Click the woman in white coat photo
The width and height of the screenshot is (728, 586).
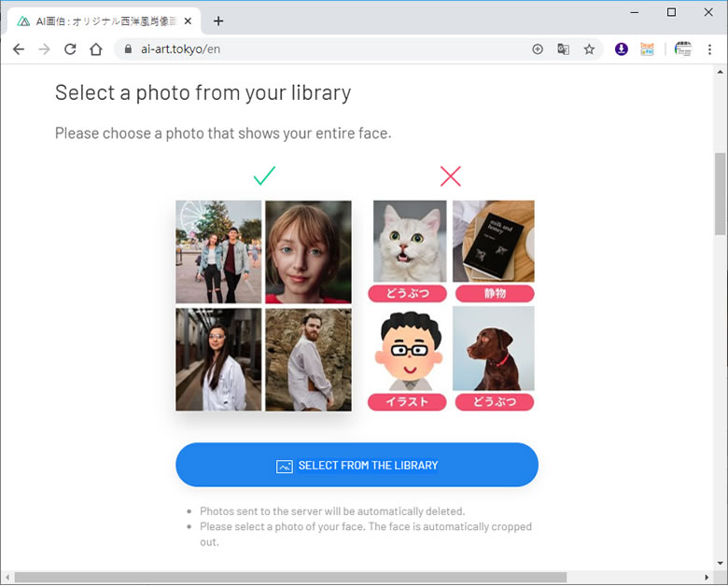pos(218,359)
